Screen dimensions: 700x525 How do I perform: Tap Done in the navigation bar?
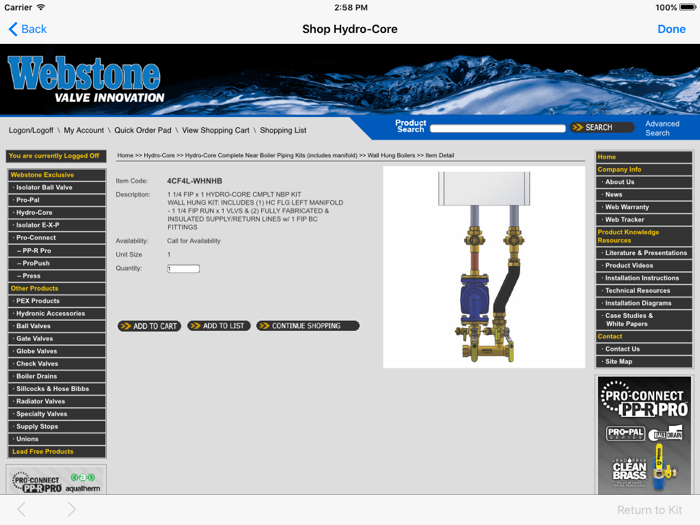click(x=671, y=29)
